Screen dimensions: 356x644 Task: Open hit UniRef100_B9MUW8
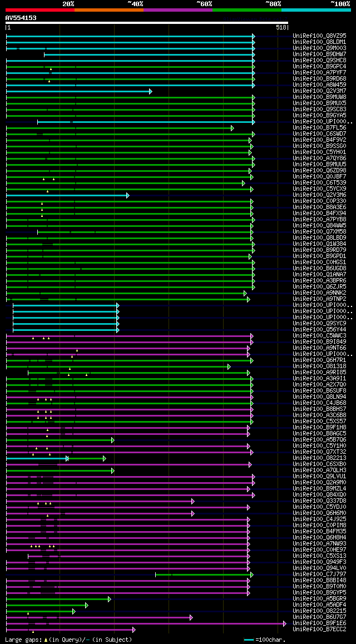pos(319,97)
